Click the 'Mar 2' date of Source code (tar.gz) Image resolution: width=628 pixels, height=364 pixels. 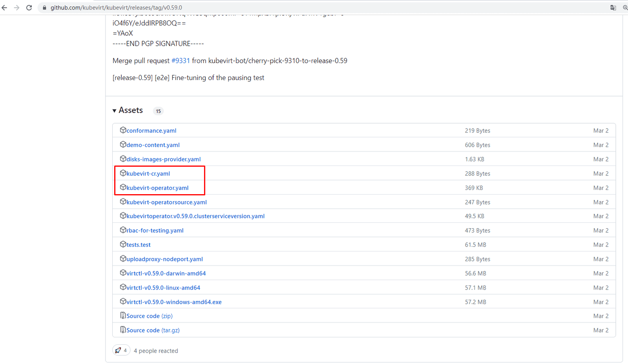[601, 330]
